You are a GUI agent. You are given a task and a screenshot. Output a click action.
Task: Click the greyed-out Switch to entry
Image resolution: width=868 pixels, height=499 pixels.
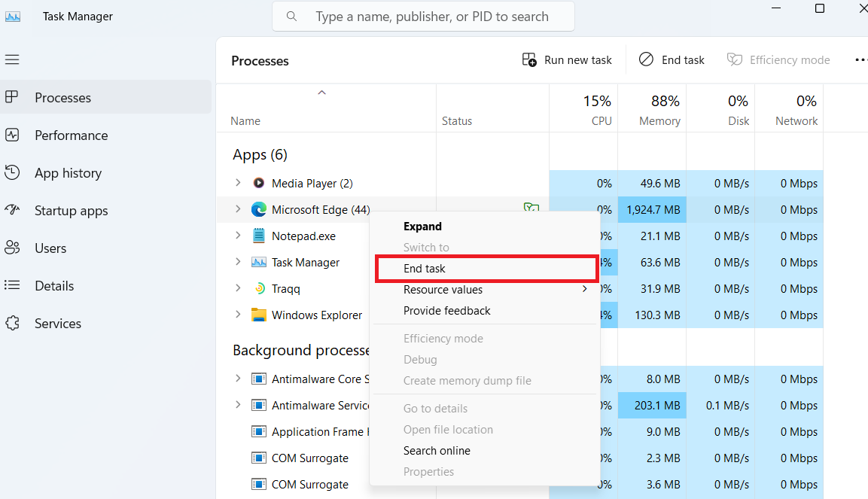tap(426, 248)
